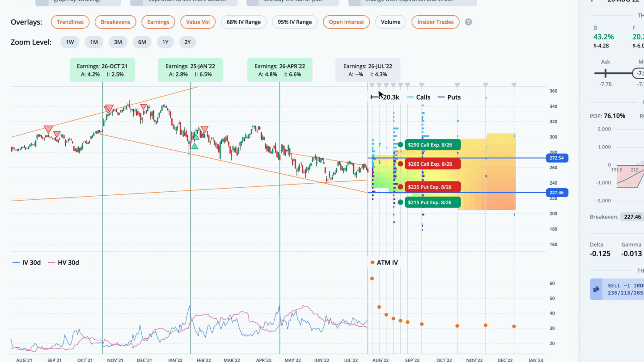Open the Earnings 25-JAN'22 info box
Image resolution: width=644 pixels, height=362 pixels.
point(191,70)
